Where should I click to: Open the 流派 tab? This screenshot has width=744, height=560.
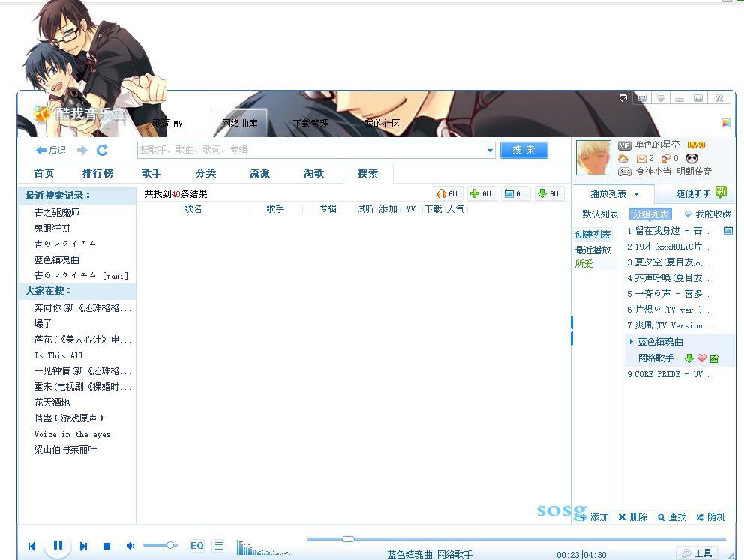[260, 174]
